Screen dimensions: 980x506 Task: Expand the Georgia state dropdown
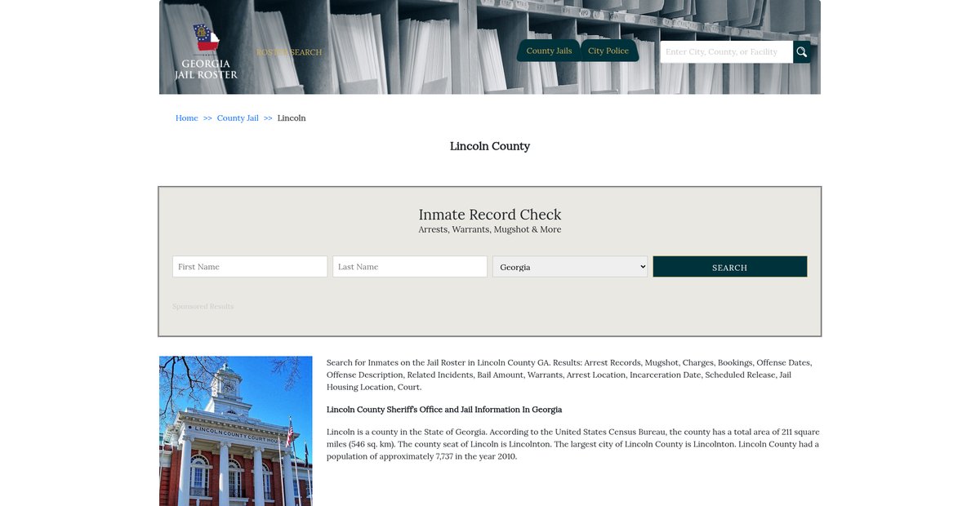(x=570, y=267)
